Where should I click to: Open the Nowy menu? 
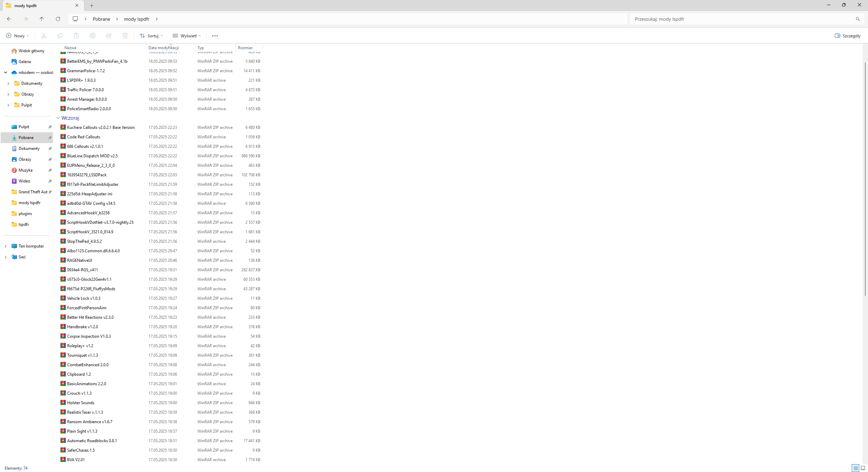point(18,36)
